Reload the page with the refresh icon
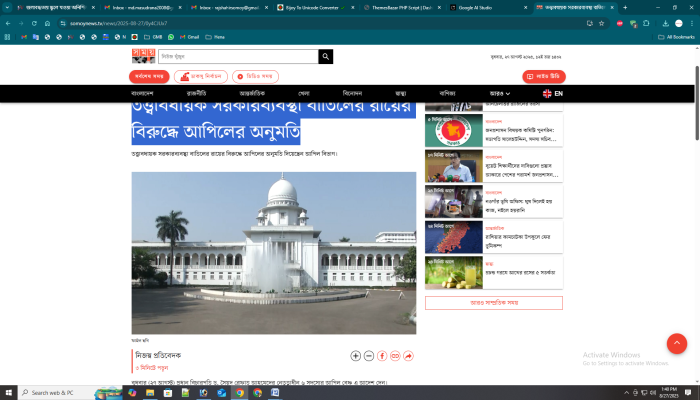The image size is (700, 400). pos(34,23)
